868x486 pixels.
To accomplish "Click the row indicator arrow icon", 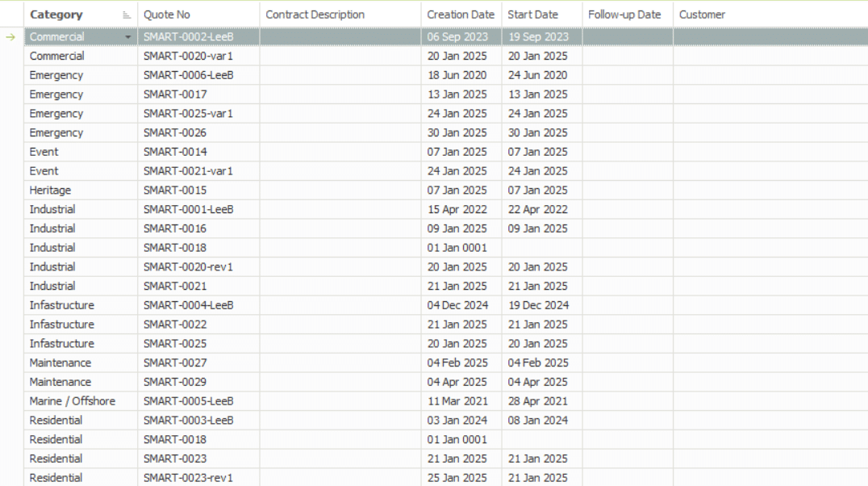I will (x=11, y=37).
